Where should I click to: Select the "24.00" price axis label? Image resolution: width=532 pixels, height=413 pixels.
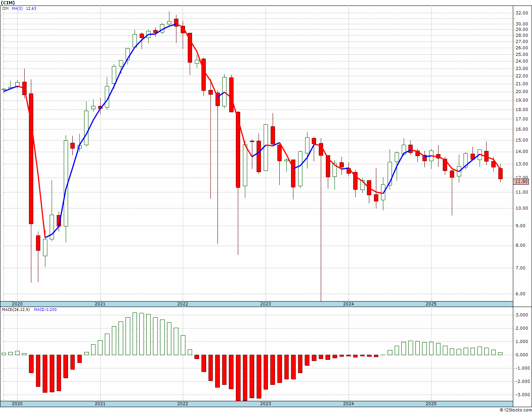[521, 61]
